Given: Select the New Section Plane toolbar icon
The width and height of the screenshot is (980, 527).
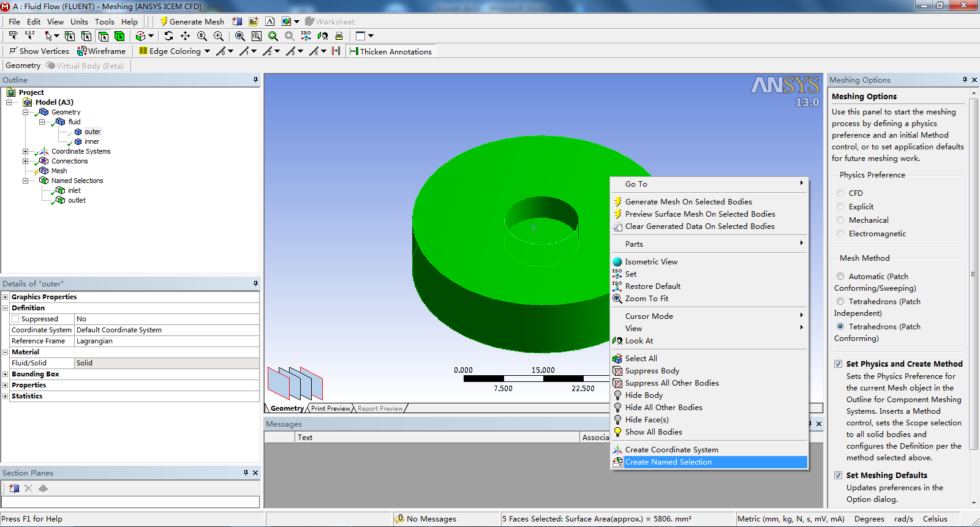Looking at the screenshot, I should click(237, 21).
